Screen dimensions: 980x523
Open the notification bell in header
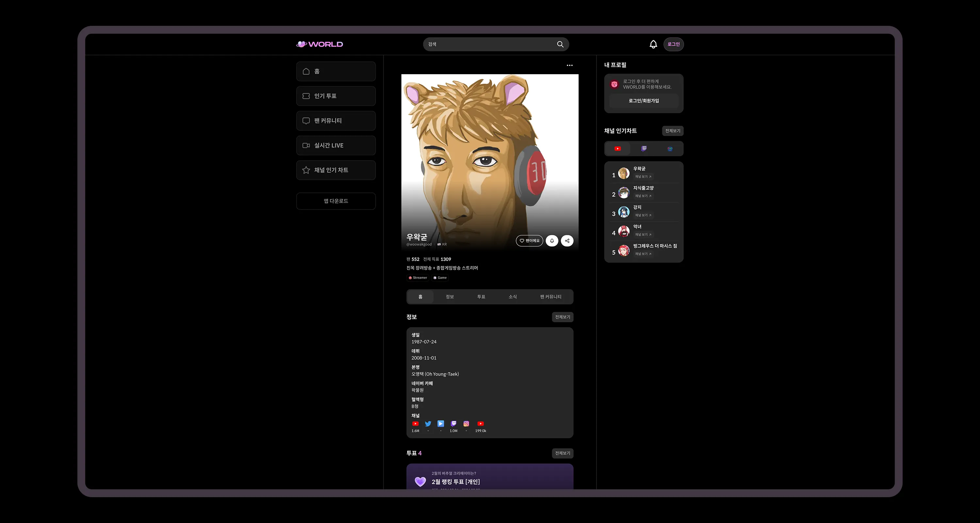click(653, 44)
